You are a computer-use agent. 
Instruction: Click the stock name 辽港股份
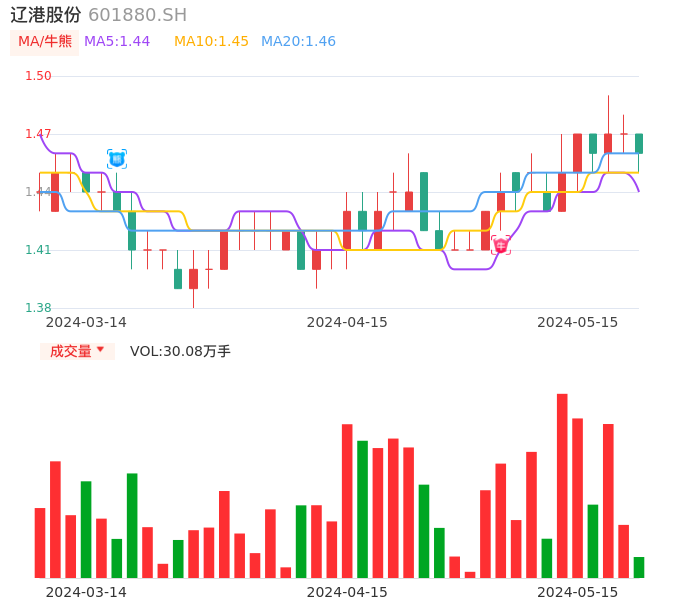tap(46, 15)
